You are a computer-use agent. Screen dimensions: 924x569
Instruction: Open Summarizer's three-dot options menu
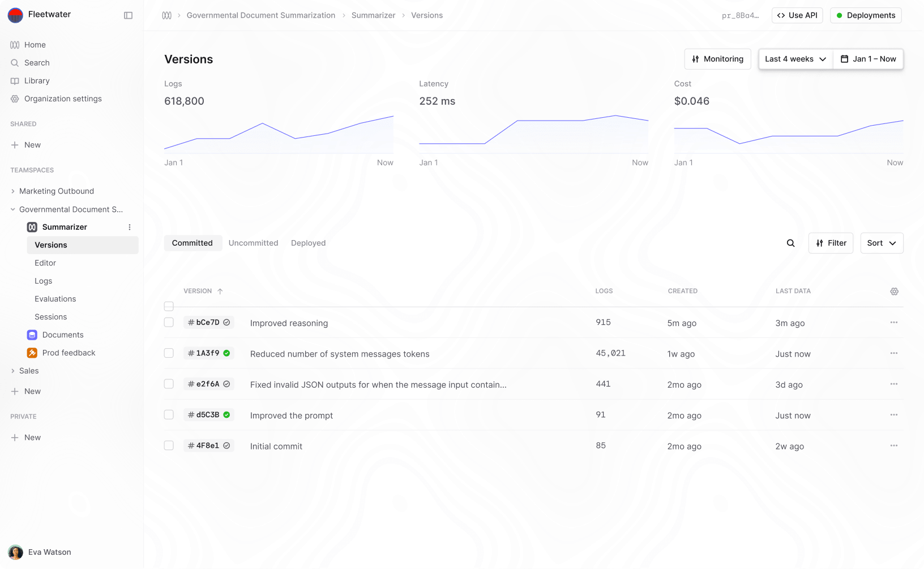[x=130, y=227]
